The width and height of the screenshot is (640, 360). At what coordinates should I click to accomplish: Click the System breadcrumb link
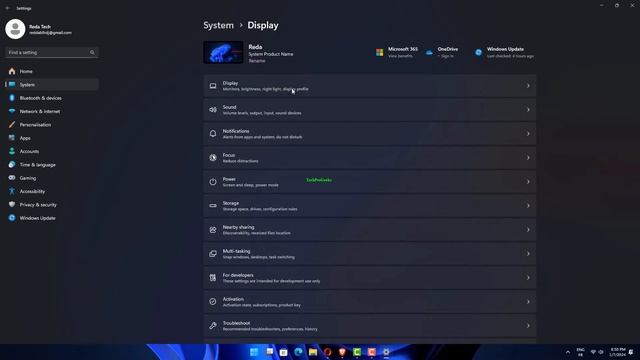point(218,25)
